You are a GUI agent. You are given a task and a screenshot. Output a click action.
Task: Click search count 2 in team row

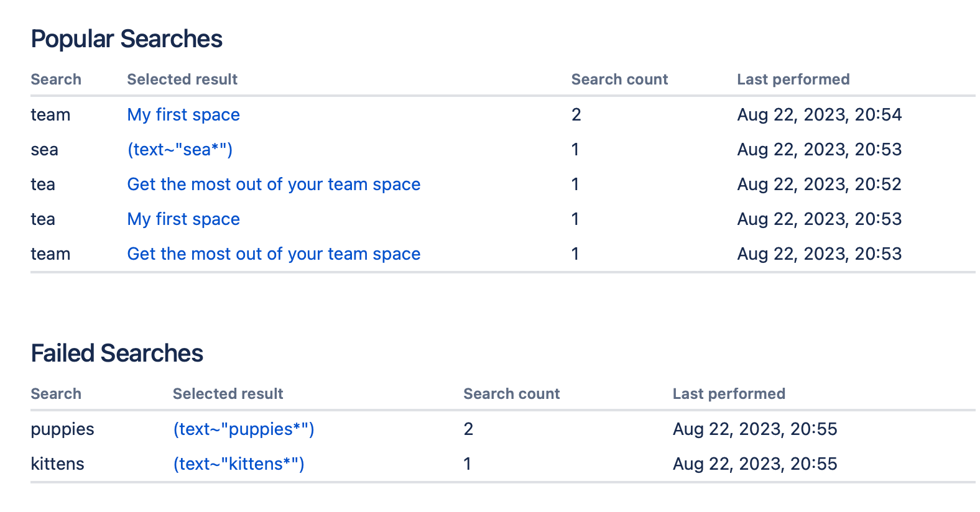click(x=576, y=115)
